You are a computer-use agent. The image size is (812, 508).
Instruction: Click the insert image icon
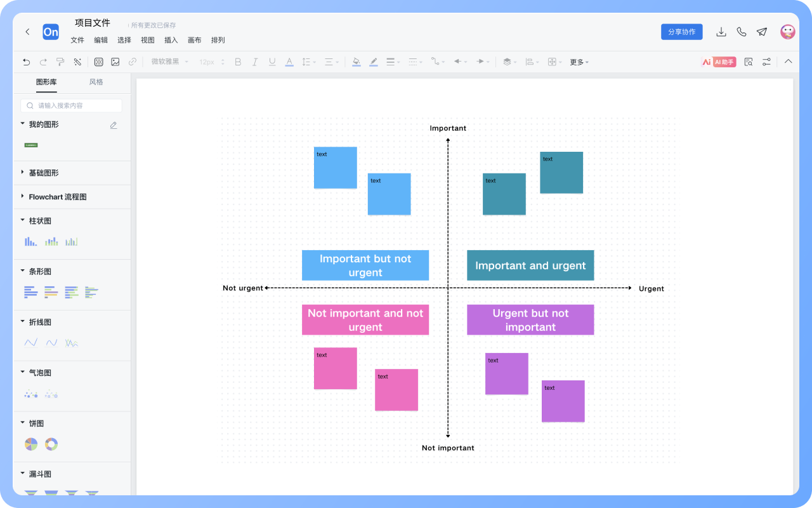(x=115, y=62)
